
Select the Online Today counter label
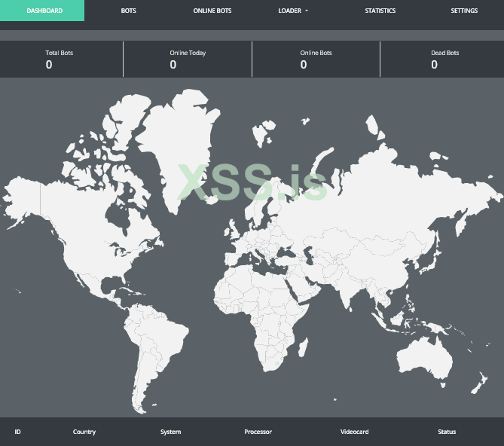coord(188,53)
